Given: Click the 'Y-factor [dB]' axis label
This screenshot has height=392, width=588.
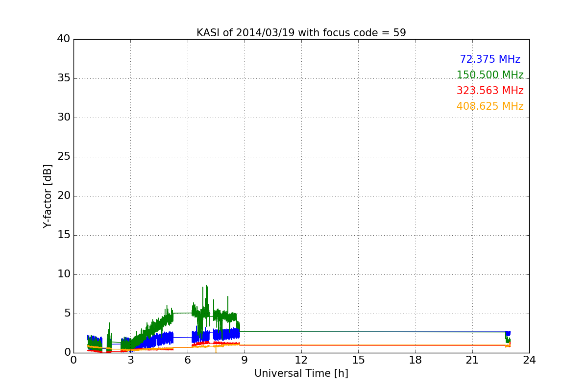Looking at the screenshot, I should point(48,196).
